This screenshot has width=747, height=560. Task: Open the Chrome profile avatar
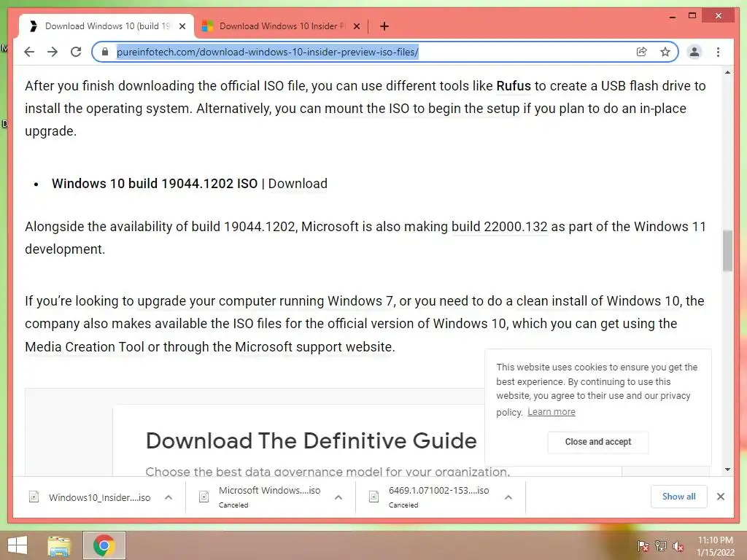tap(694, 52)
